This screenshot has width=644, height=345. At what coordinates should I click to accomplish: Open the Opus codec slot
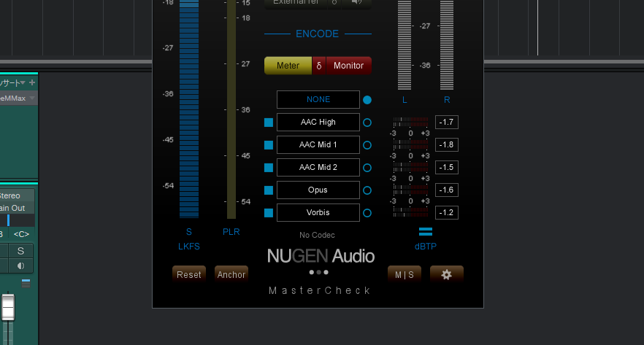pos(318,190)
